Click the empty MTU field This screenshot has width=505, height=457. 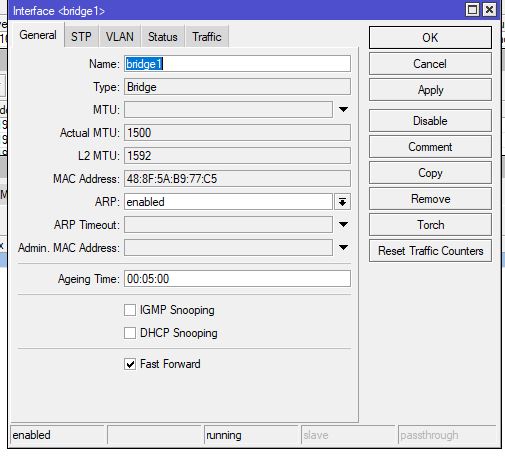(228, 110)
